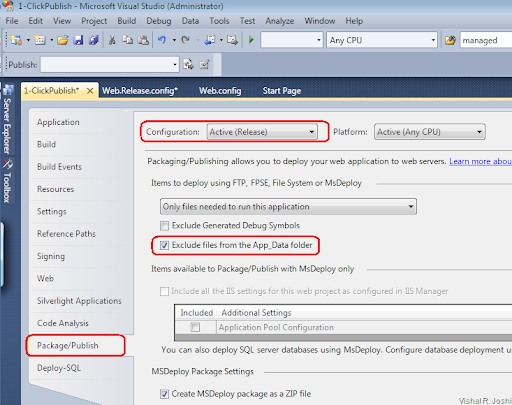Click the Save floppy disk icon

pos(78,40)
